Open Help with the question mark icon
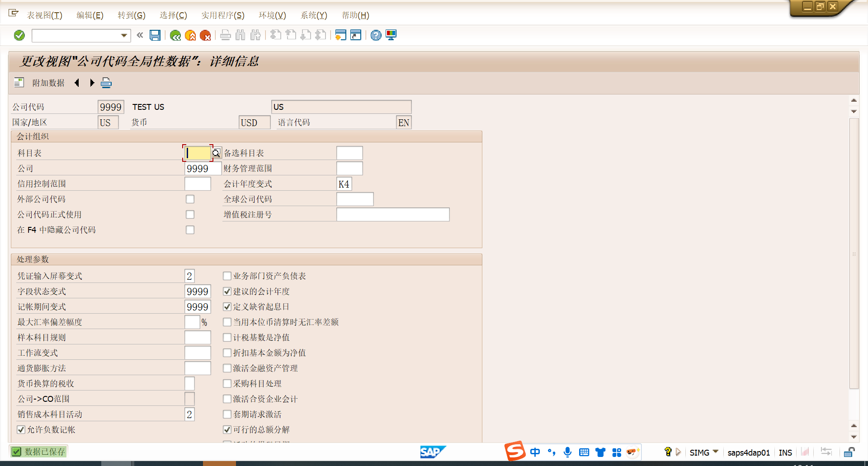868x466 pixels. coord(376,35)
